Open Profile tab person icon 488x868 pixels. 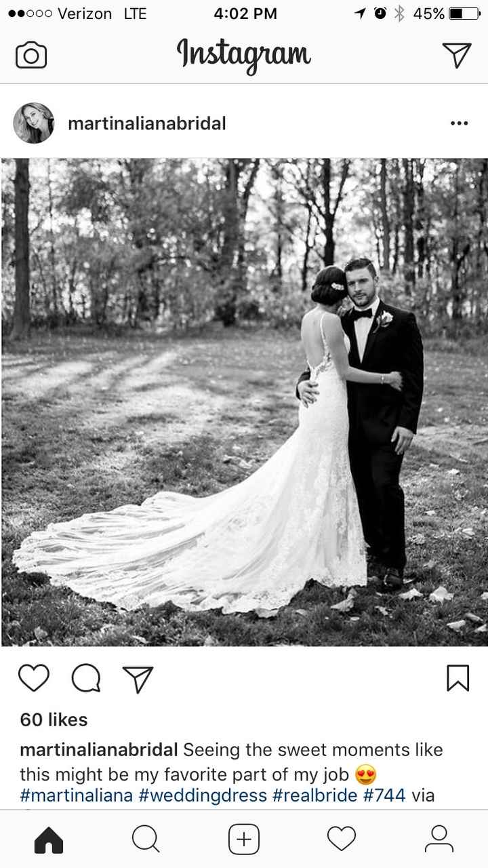(x=439, y=840)
